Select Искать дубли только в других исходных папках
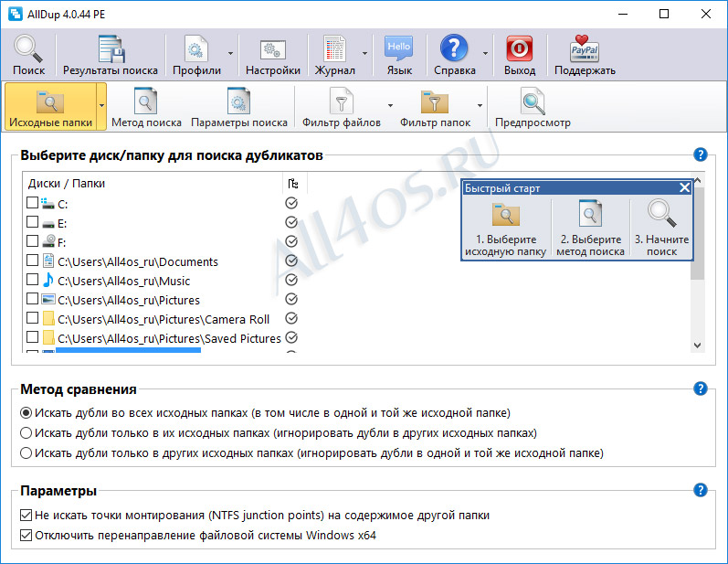This screenshot has height=564, width=728. 26,453
